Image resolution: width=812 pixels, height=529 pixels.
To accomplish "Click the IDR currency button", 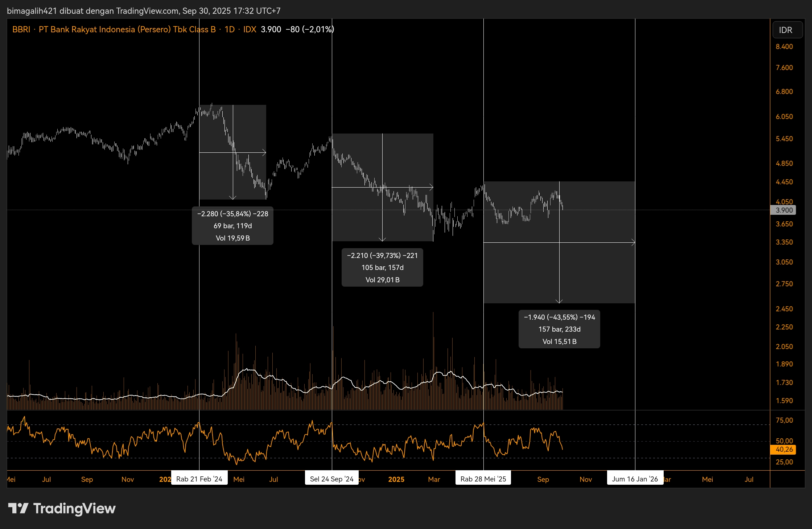I will (x=787, y=30).
